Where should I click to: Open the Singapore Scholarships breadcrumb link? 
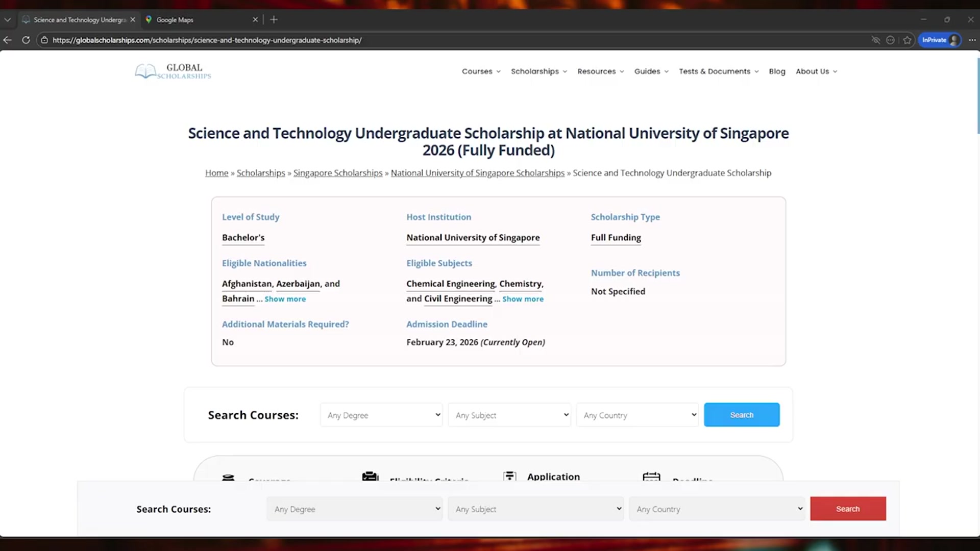coord(338,173)
